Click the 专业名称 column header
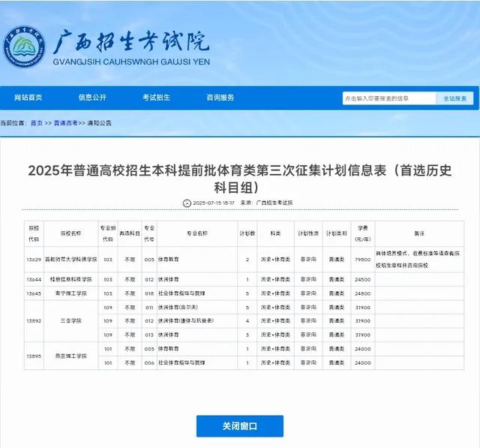480x448 pixels. 197,233
